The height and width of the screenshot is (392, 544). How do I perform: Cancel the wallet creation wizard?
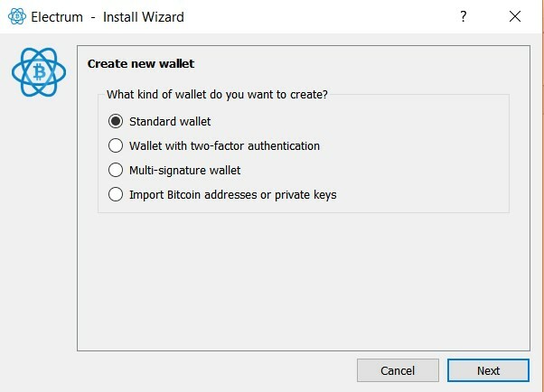click(398, 370)
